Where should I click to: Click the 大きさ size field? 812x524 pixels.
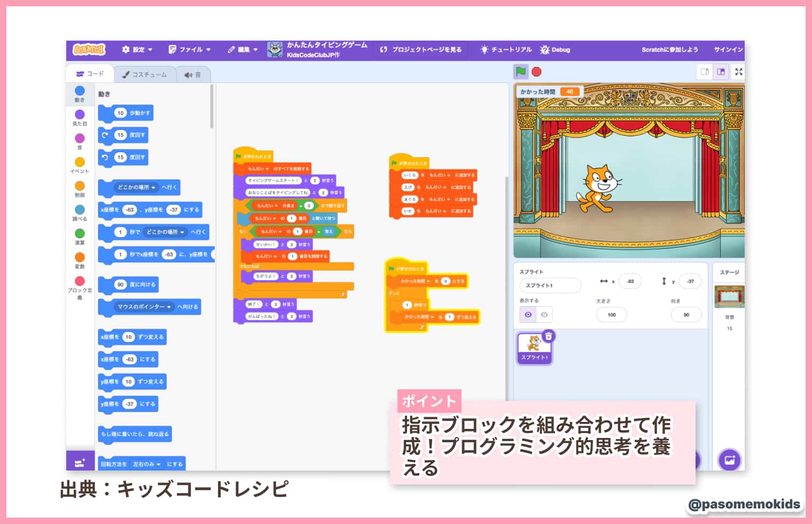(612, 315)
